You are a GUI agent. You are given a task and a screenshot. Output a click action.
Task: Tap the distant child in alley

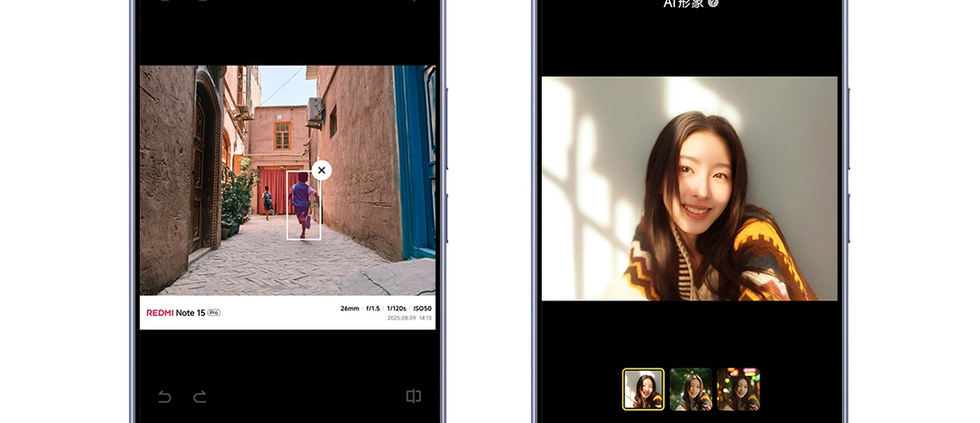(267, 201)
